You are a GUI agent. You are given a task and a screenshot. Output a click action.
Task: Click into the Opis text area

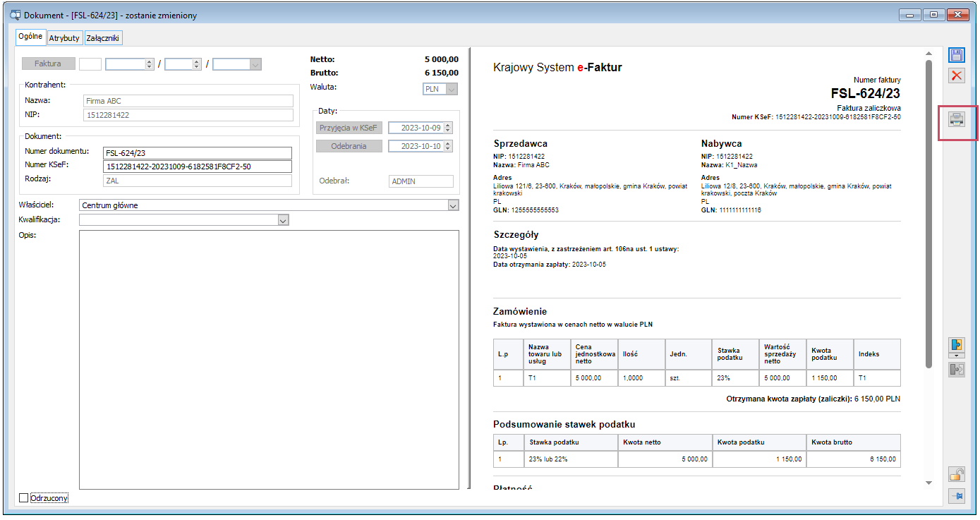[269, 359]
